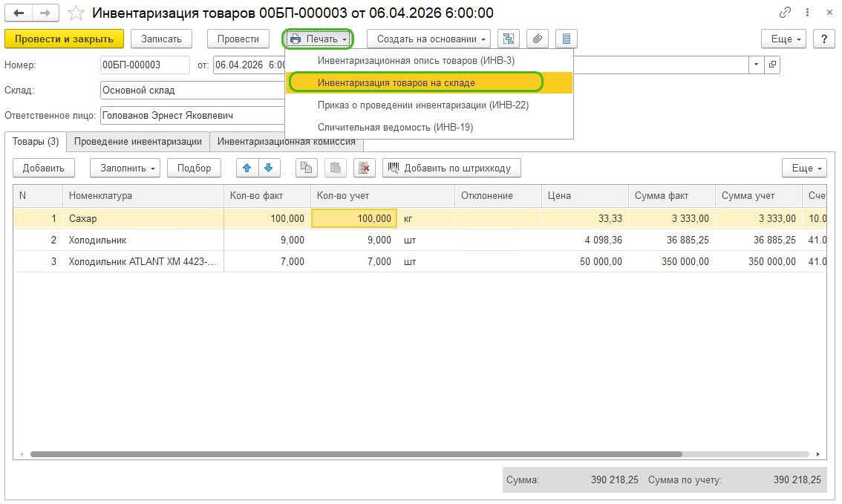This screenshot has height=504, width=842.
Task: Add document to favorites with star icon
Action: tap(75, 13)
